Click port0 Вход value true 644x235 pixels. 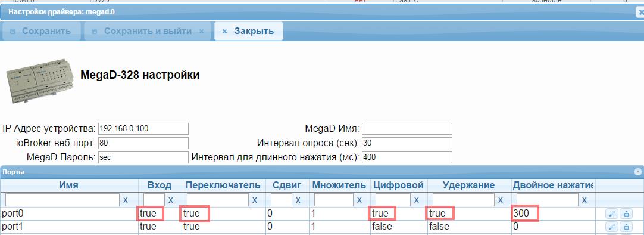point(148,214)
